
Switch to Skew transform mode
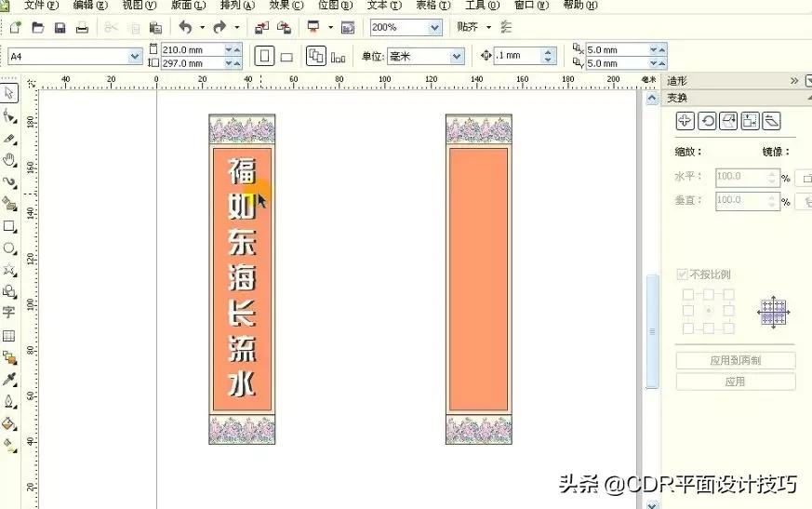[x=772, y=121]
